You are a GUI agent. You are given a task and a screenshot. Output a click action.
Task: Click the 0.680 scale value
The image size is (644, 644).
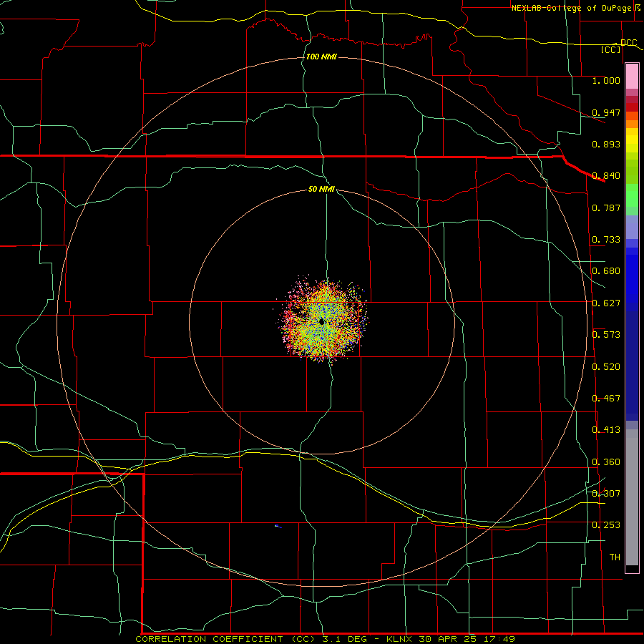606,271
